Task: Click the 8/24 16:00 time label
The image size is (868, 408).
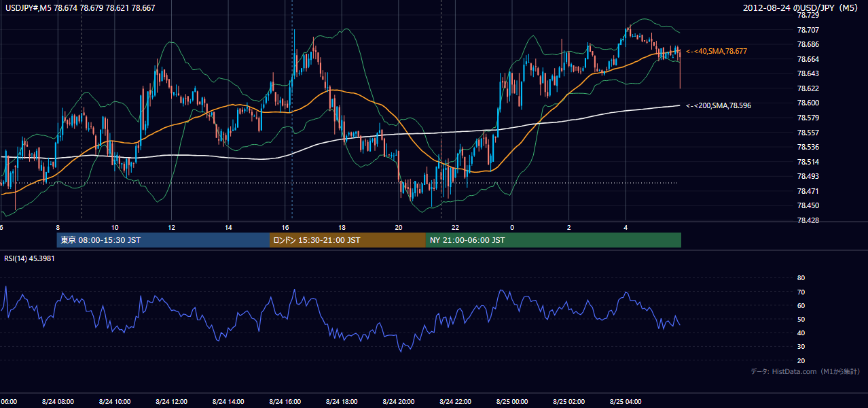Action: click(x=285, y=401)
